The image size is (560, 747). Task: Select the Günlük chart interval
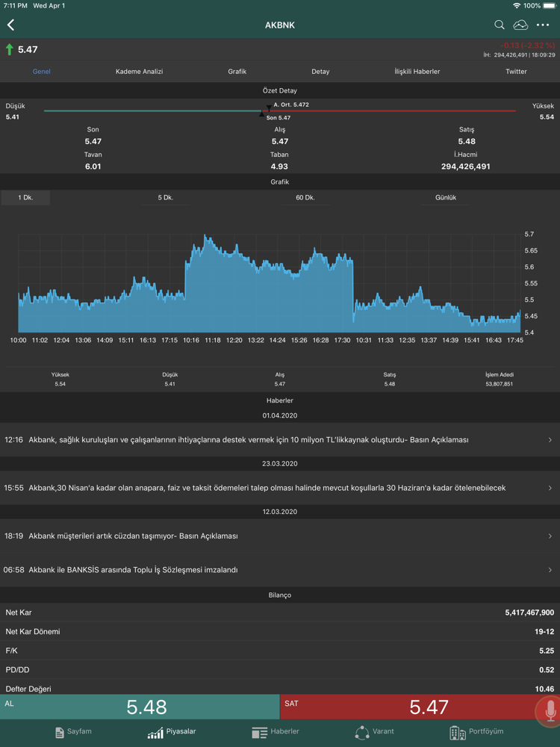pos(446,198)
